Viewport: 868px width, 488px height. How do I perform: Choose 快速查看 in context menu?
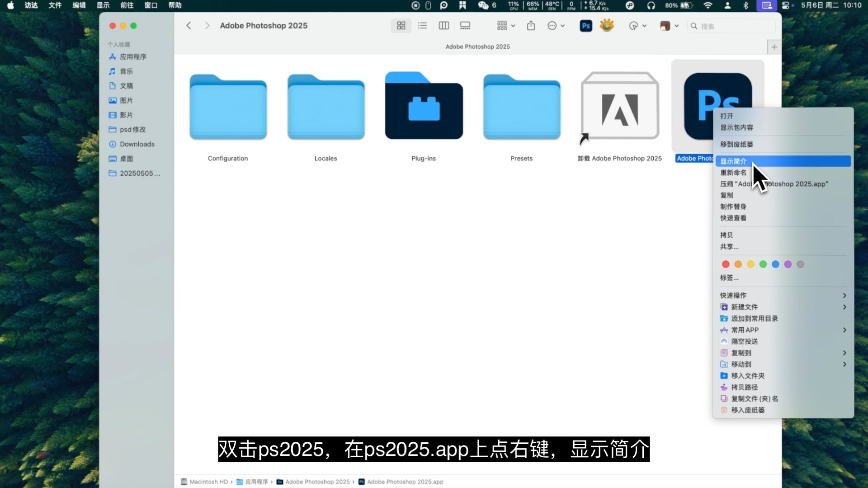point(783,218)
